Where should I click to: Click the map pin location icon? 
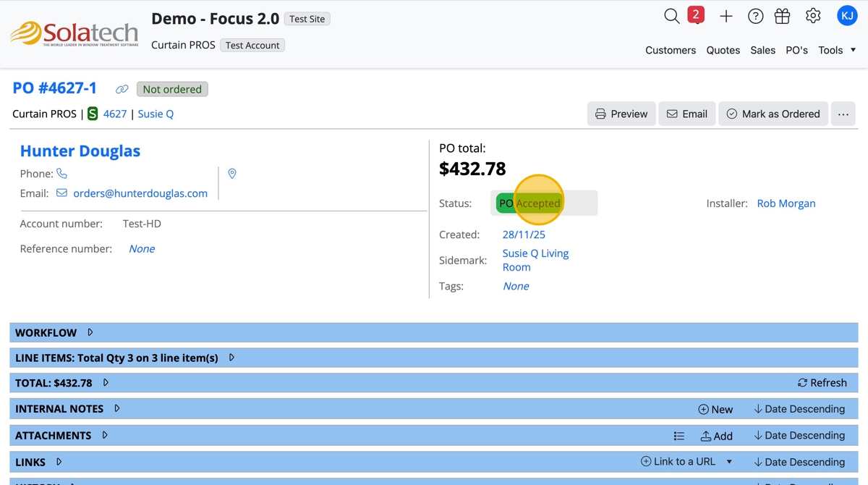232,174
